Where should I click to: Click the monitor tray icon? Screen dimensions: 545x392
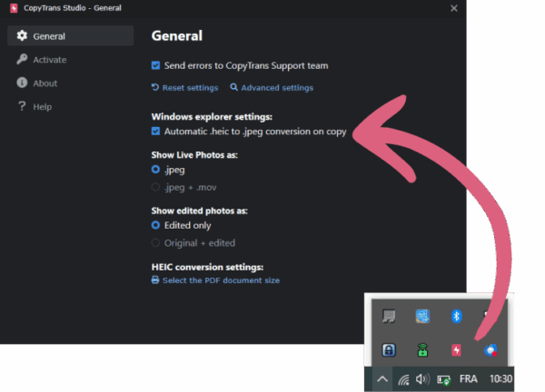389,316
